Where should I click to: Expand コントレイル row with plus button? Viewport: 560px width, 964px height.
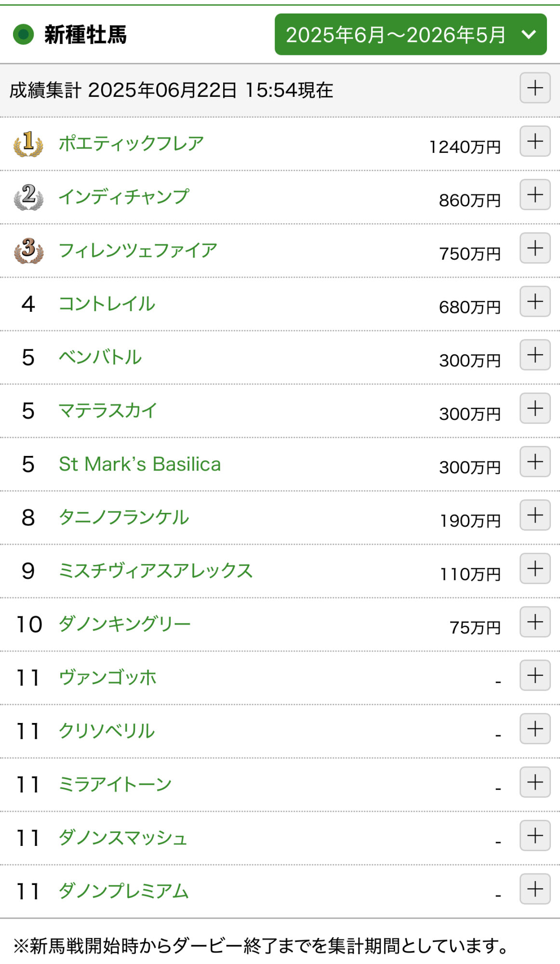535,302
